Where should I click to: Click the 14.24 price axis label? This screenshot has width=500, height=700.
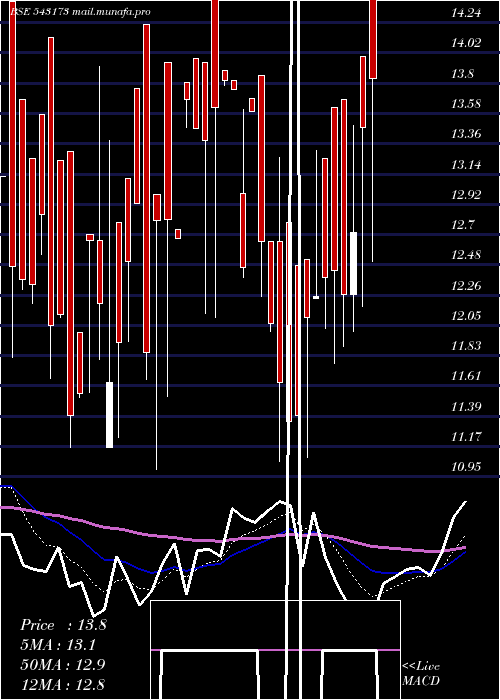tap(466, 12)
